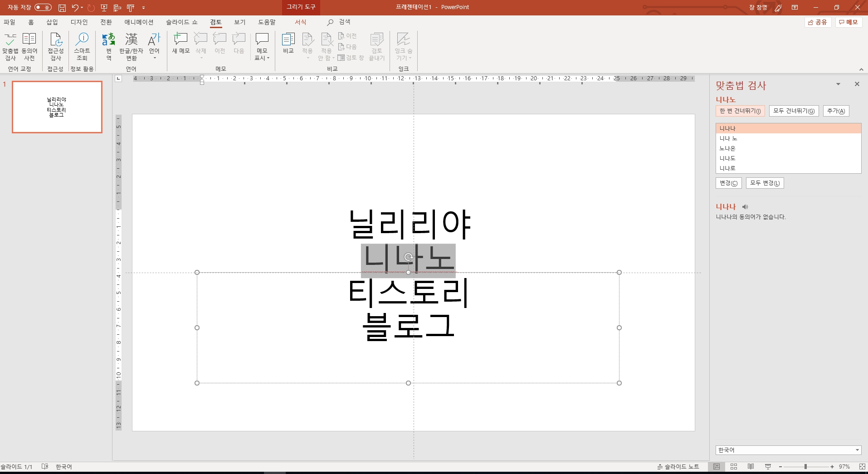Undo the last action
The image size is (868, 474).
75,7
